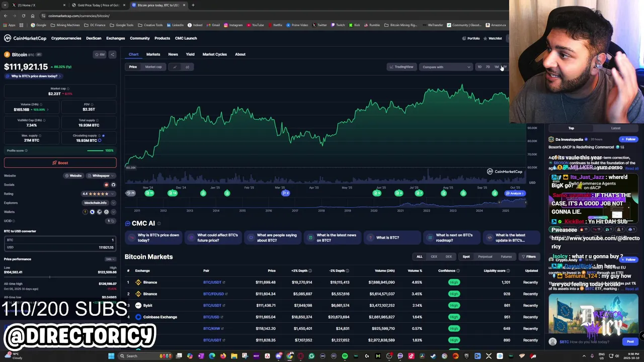Open the markets Filters button
Image resolution: width=644 pixels, height=362 pixels.
tap(528, 257)
